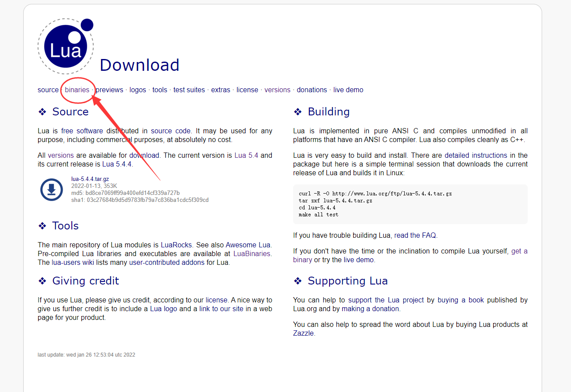Click the '2022-01-13, 353K' file info
This screenshot has height=392, width=571.
pyautogui.click(x=94, y=186)
